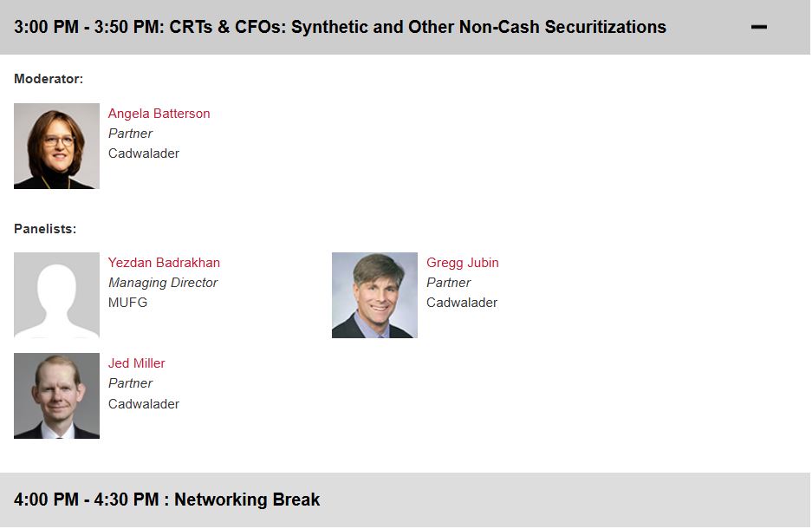Open Yezdan Badrakhan's profile link
Screen dimensions: 812x529
[x=164, y=263]
